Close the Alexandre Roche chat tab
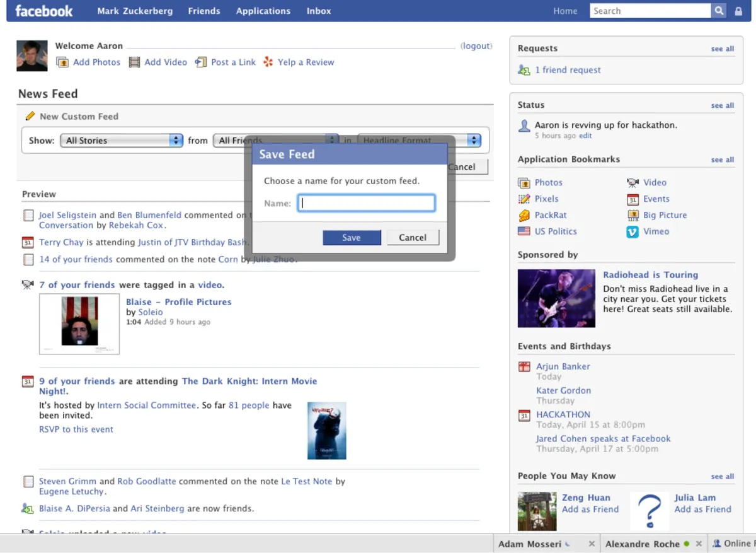756x553 pixels. (698, 544)
